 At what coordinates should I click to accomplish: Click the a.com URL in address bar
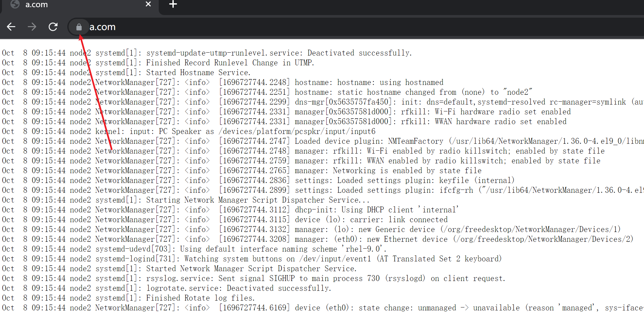pyautogui.click(x=102, y=27)
